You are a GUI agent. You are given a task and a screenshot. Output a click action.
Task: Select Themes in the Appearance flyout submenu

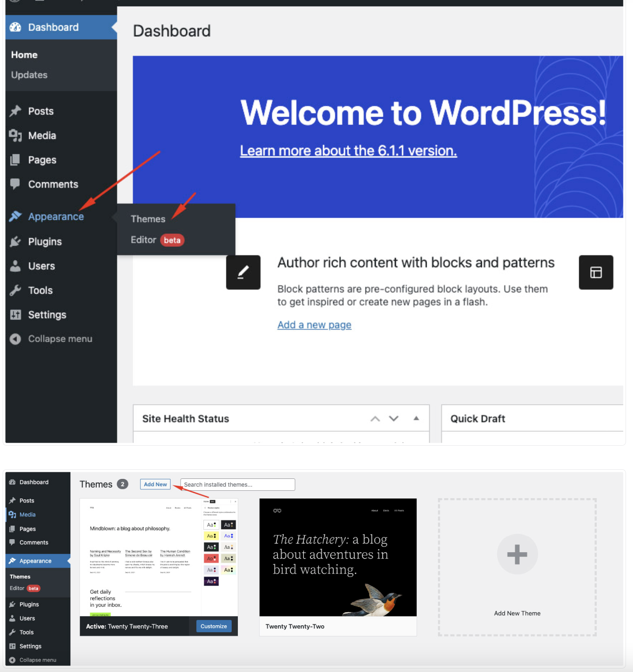click(x=148, y=219)
